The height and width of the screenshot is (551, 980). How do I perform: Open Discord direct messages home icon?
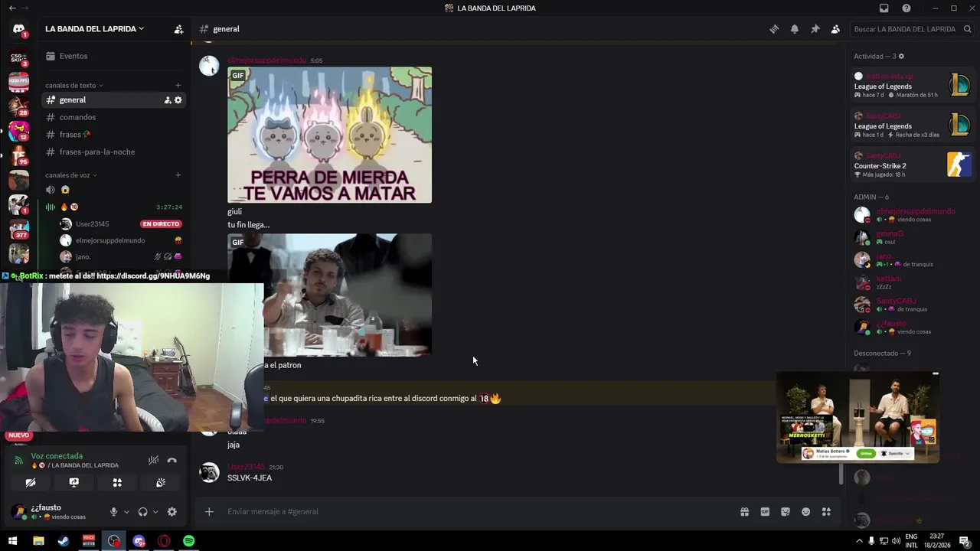click(18, 29)
